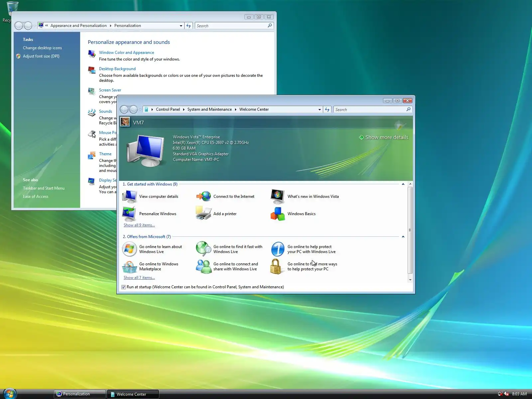
Task: Click the Welcome Center back arrow
Action: coord(124,109)
